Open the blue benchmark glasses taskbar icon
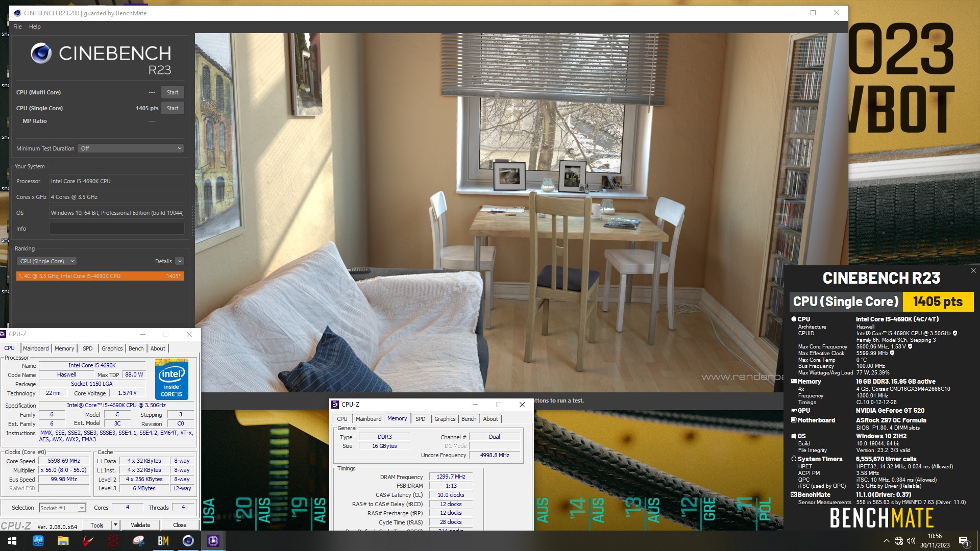Screen dimensions: 980x551 [38, 541]
